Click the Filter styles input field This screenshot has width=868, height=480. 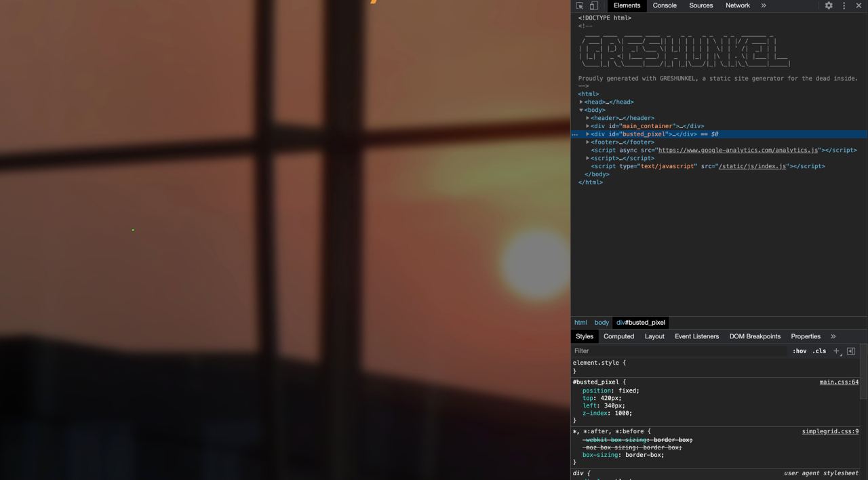678,351
